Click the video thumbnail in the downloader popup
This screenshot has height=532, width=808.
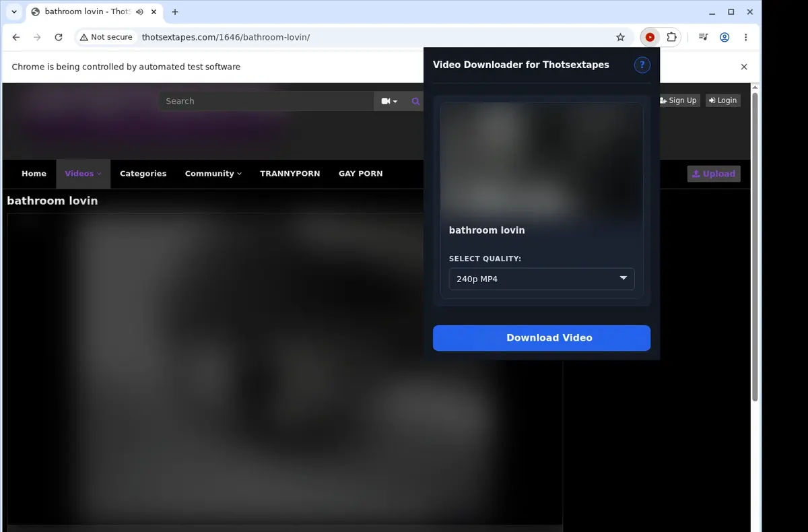click(x=541, y=161)
